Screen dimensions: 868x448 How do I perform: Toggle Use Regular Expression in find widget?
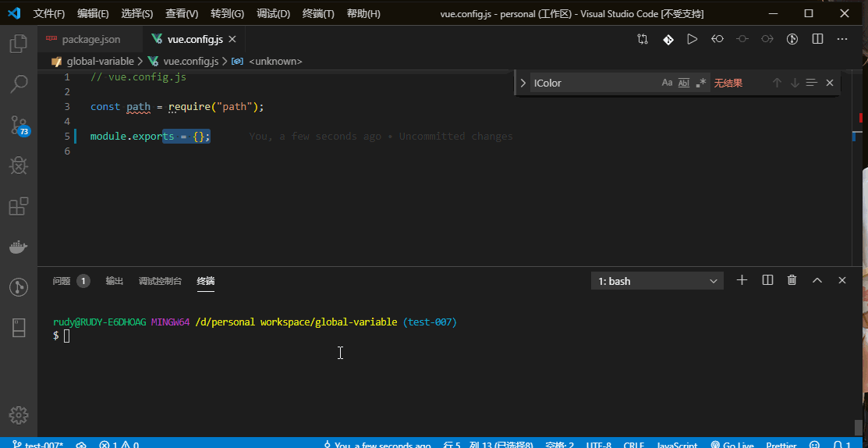(x=701, y=83)
